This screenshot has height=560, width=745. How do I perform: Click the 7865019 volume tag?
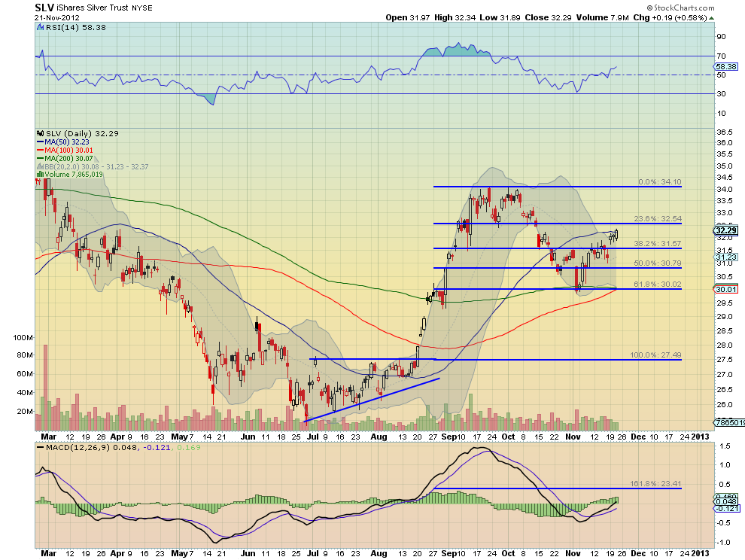pos(730,422)
